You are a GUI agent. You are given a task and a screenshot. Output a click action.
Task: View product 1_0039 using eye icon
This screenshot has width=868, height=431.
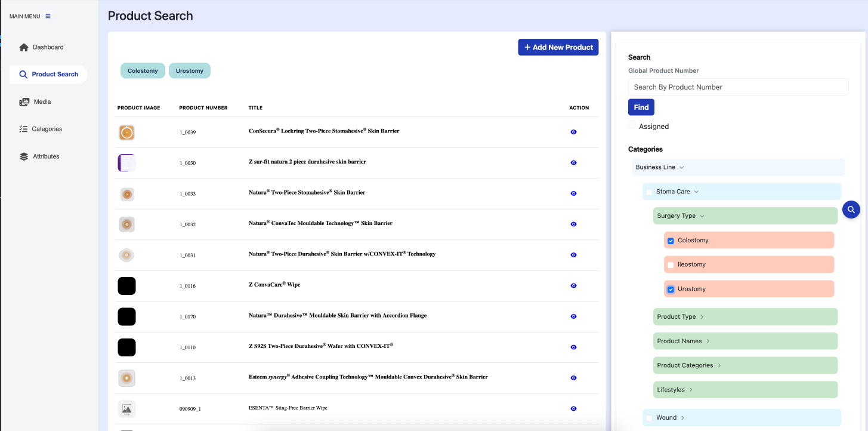(x=573, y=132)
